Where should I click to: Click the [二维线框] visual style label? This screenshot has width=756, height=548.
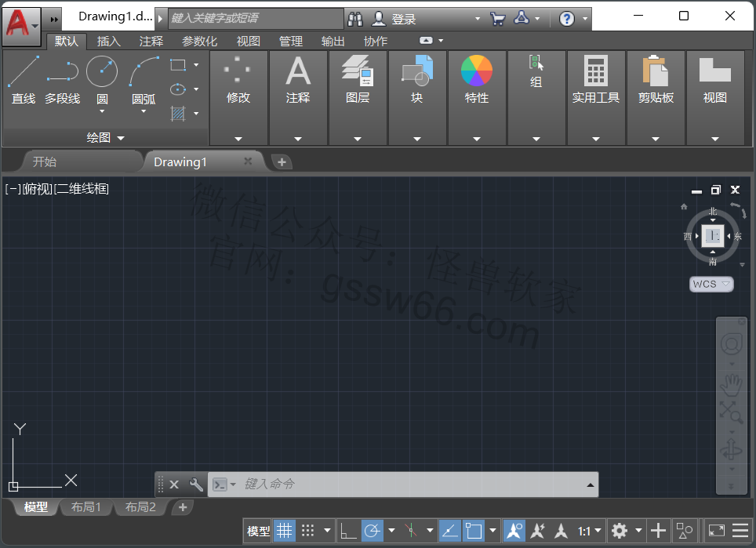pyautogui.click(x=82, y=188)
